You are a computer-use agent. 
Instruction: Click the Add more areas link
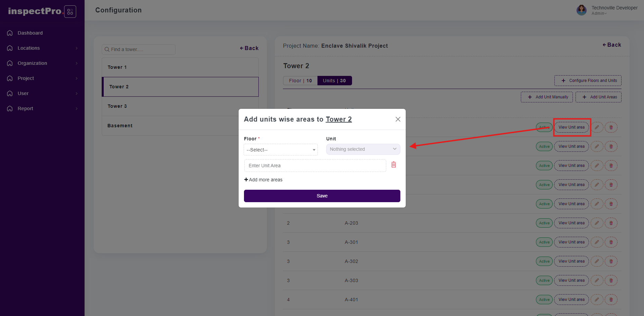point(263,180)
